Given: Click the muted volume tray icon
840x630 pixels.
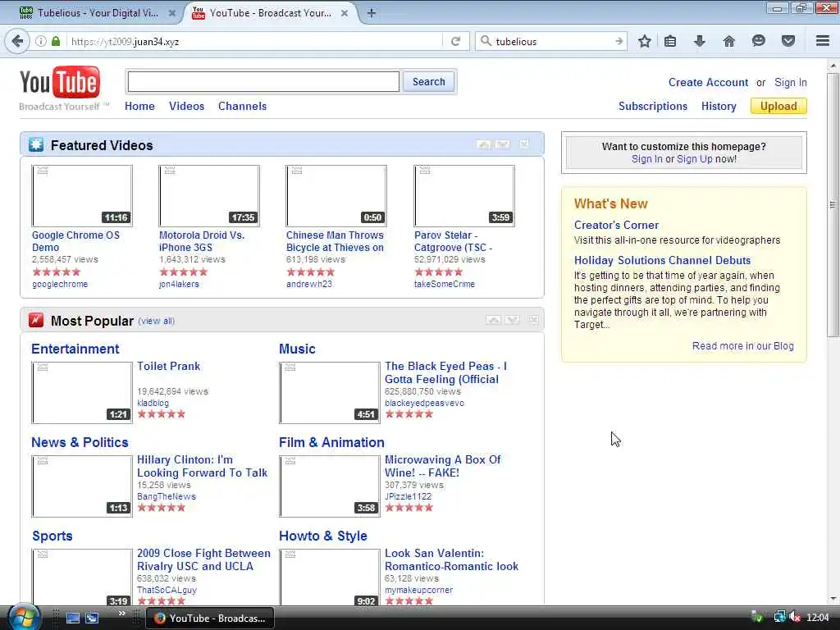Looking at the screenshot, I should click(x=795, y=618).
